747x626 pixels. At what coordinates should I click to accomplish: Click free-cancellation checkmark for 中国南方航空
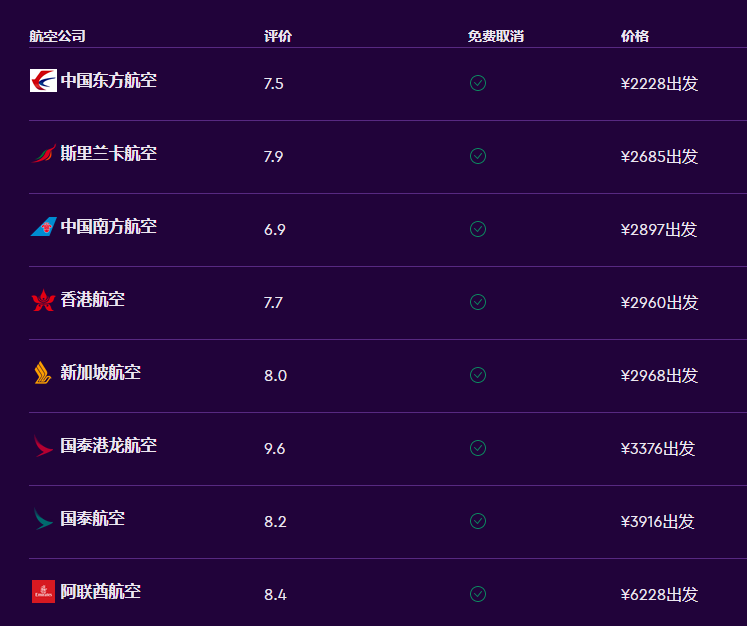(x=478, y=229)
